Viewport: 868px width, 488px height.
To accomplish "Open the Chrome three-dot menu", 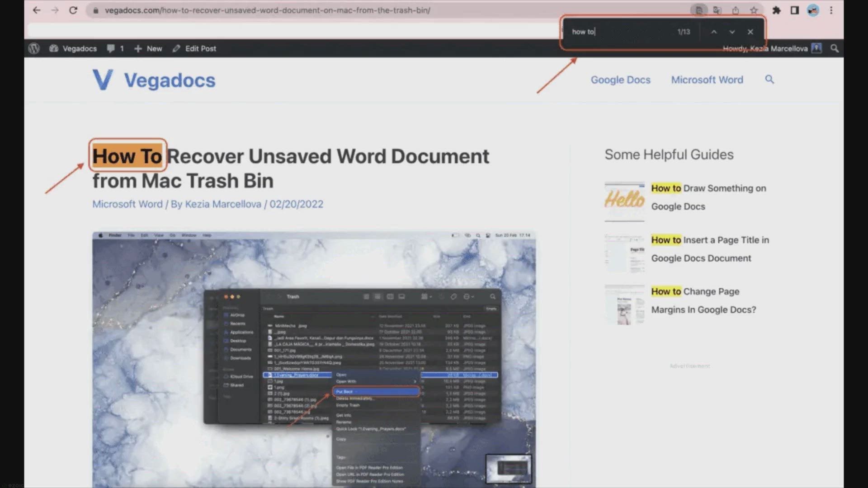I will [x=831, y=10].
